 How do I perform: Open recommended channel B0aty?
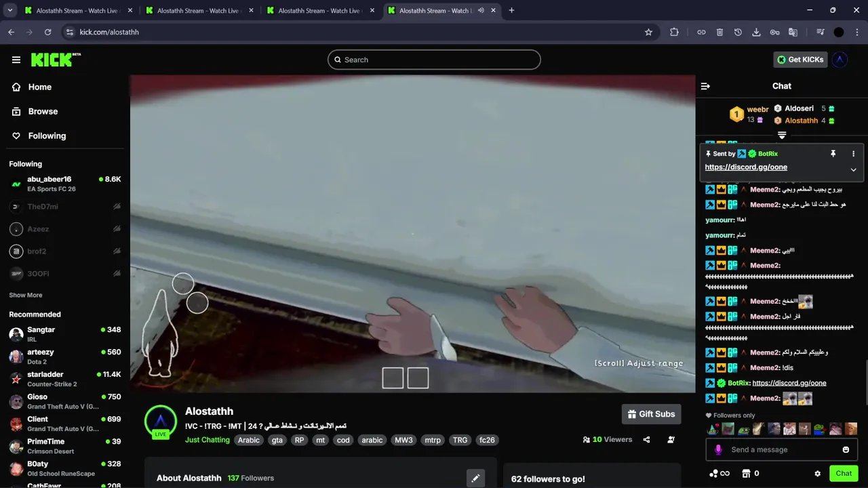[65, 468]
